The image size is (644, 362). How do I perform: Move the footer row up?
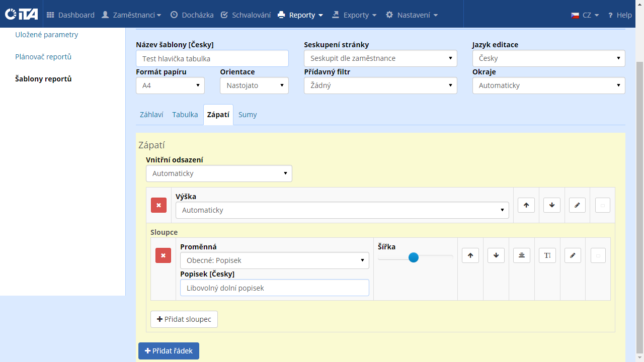pyautogui.click(x=526, y=205)
